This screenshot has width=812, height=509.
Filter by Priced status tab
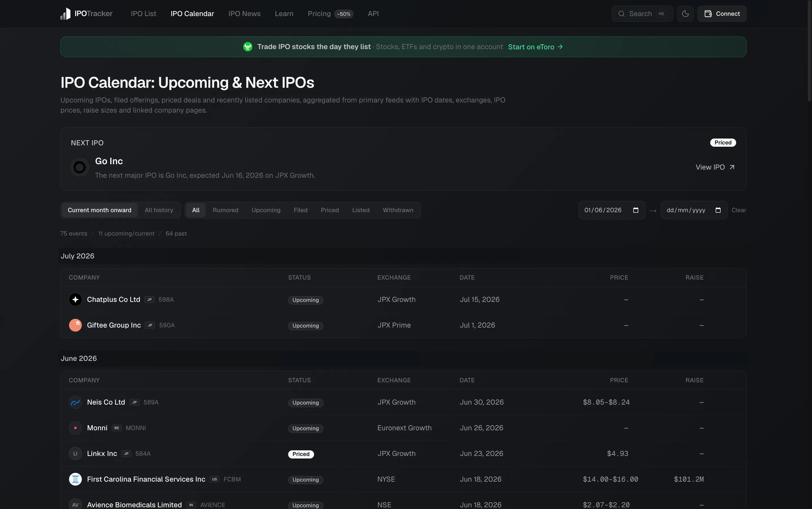[330, 210]
